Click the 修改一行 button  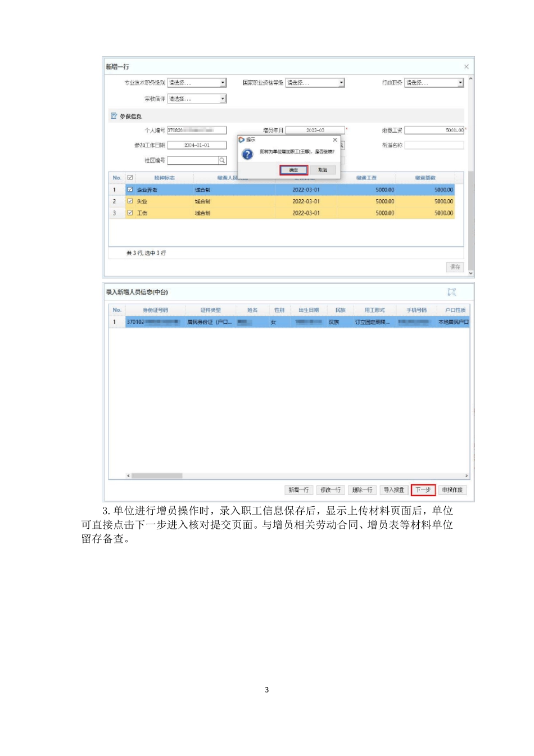coord(331,490)
